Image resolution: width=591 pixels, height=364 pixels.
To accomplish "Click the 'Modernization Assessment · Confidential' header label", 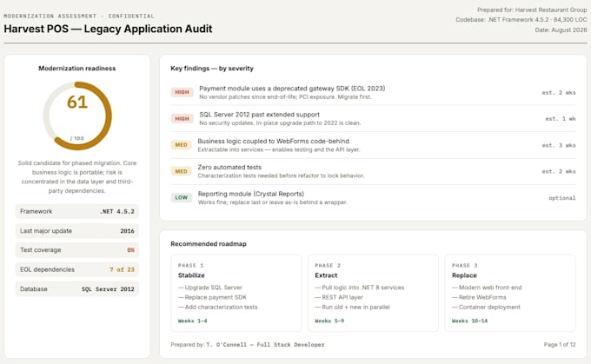I will point(79,17).
